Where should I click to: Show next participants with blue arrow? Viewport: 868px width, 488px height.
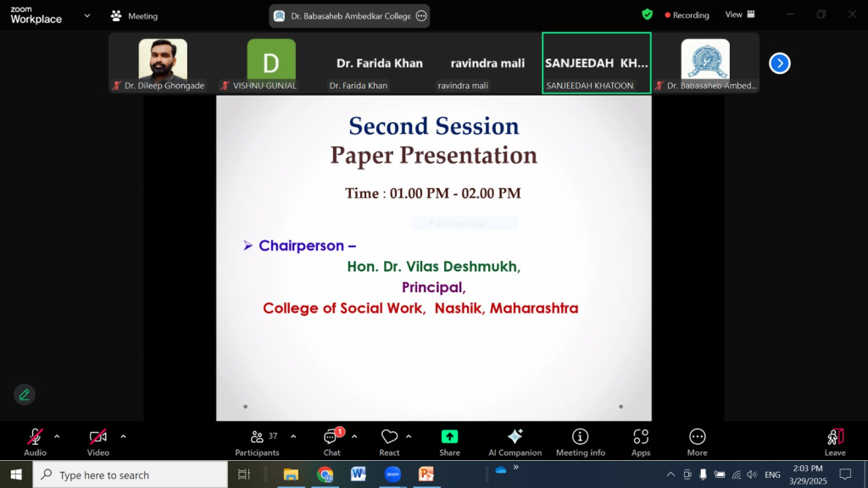tap(779, 64)
